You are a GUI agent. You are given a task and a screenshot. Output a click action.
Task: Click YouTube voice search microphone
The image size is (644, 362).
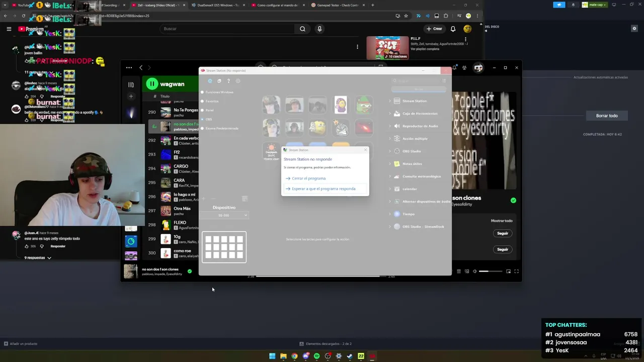[319, 29]
